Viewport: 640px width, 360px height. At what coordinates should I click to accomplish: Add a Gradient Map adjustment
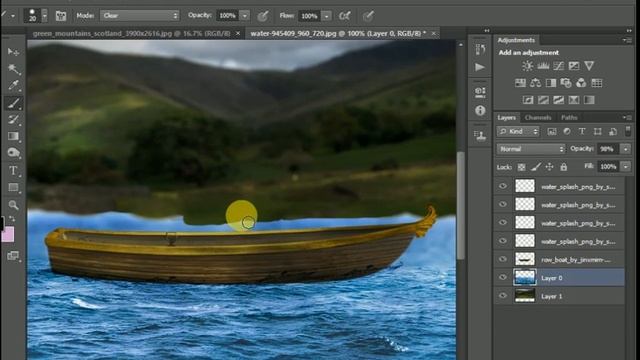(x=589, y=100)
